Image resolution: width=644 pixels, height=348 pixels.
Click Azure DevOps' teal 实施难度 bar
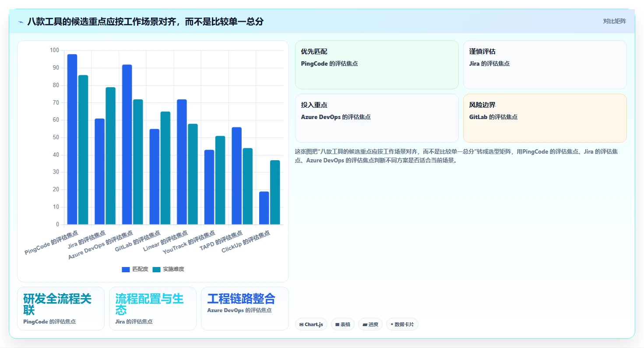[x=138, y=162]
